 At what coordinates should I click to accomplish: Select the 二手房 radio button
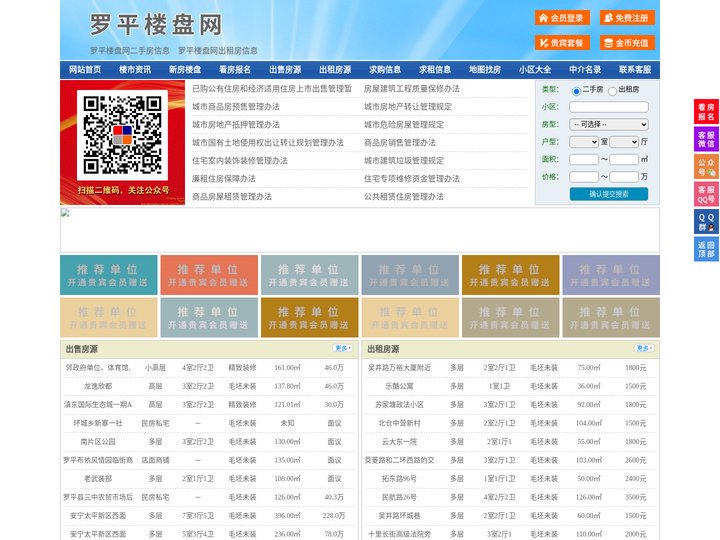pyautogui.click(x=576, y=91)
